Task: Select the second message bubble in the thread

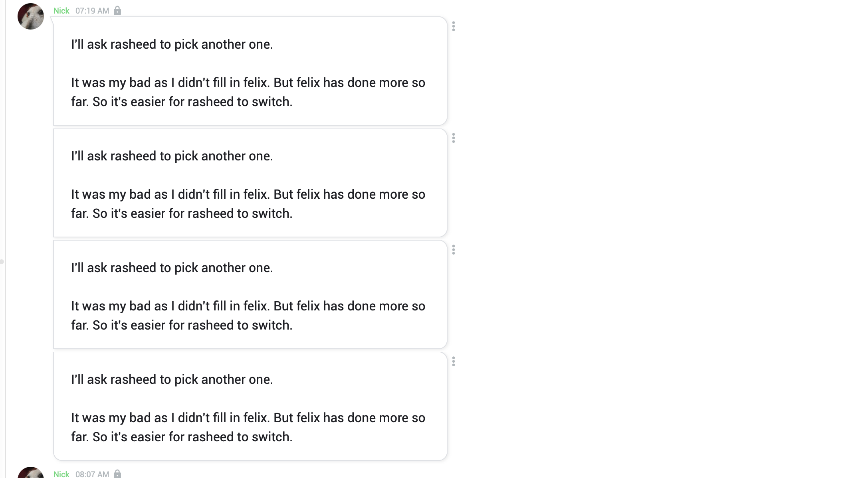Action: [x=250, y=184]
